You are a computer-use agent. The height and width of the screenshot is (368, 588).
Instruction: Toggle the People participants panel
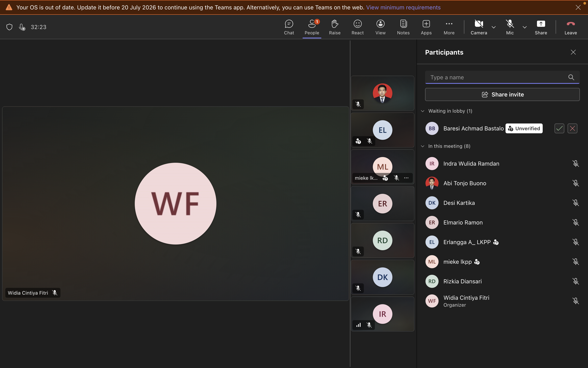(x=312, y=27)
